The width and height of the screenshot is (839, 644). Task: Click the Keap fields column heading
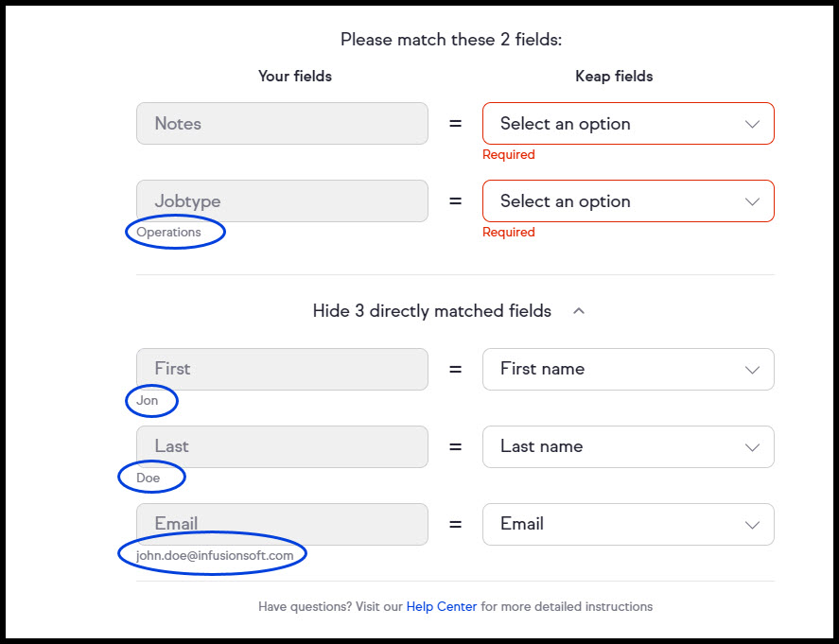pos(614,76)
